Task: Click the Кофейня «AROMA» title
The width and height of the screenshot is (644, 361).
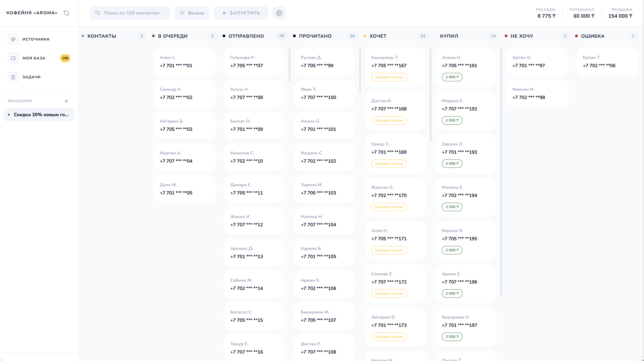Action: 32,13
